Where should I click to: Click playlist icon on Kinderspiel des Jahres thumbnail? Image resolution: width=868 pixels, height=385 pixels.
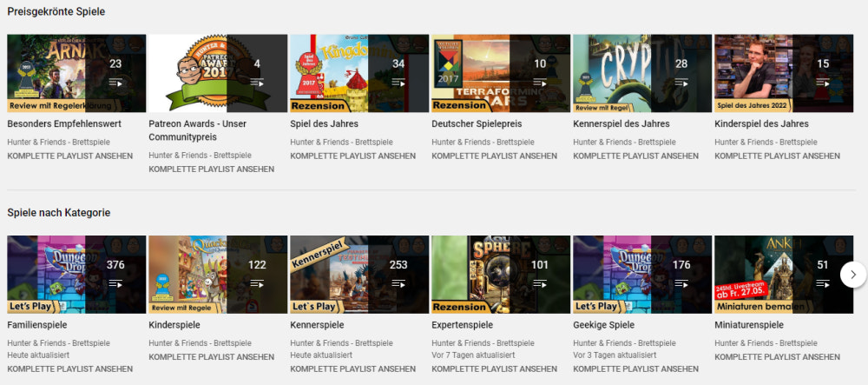pos(823,83)
